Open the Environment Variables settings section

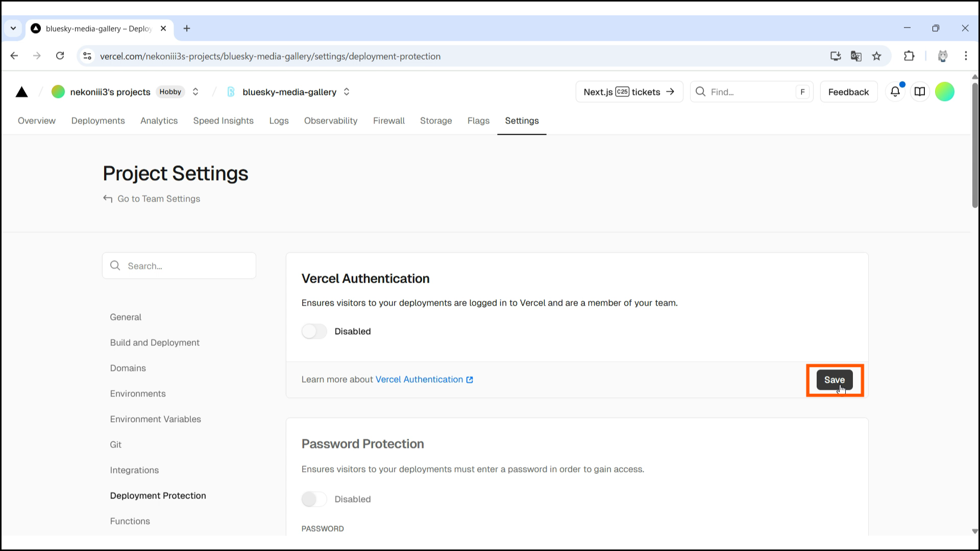[x=155, y=419]
